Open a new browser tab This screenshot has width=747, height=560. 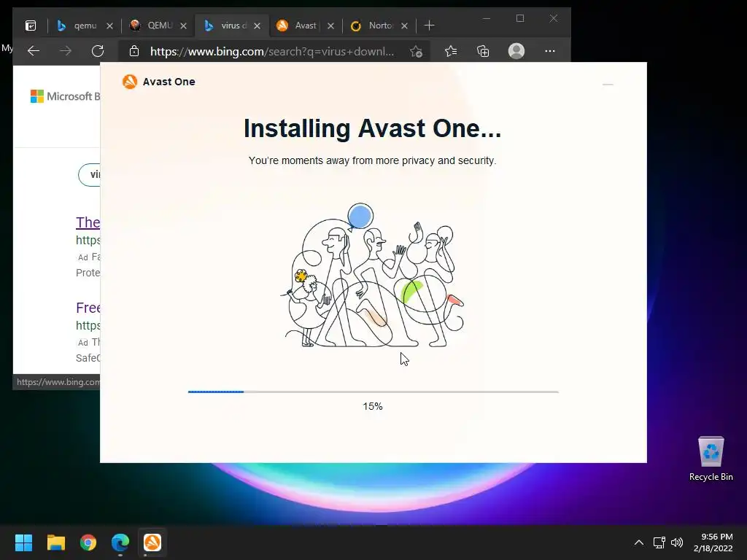click(x=429, y=26)
